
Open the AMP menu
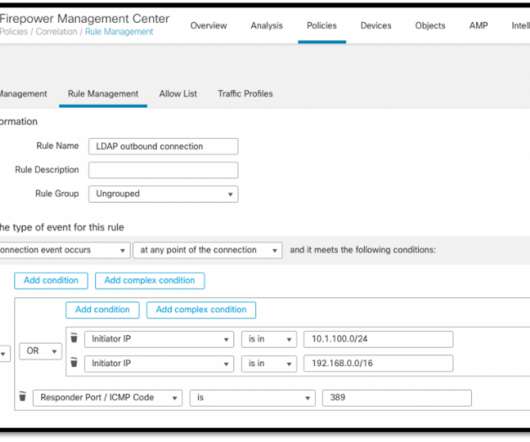click(478, 26)
